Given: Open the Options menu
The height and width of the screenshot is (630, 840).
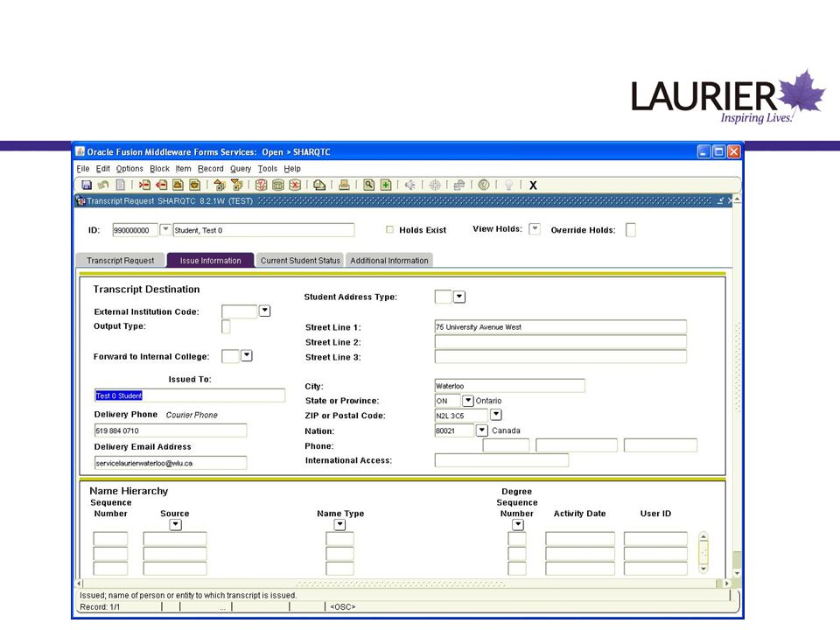Looking at the screenshot, I should (x=129, y=168).
